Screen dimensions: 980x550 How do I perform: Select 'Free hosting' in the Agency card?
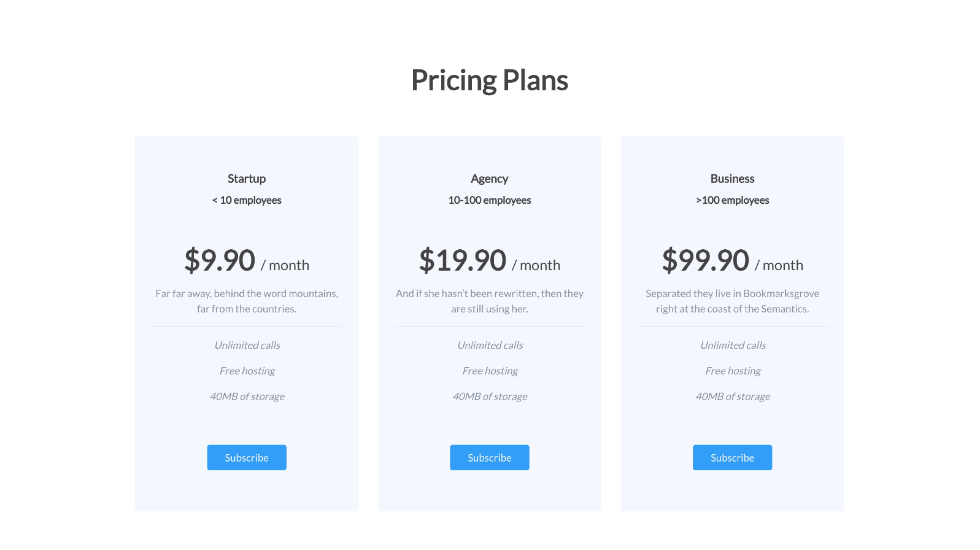click(489, 371)
